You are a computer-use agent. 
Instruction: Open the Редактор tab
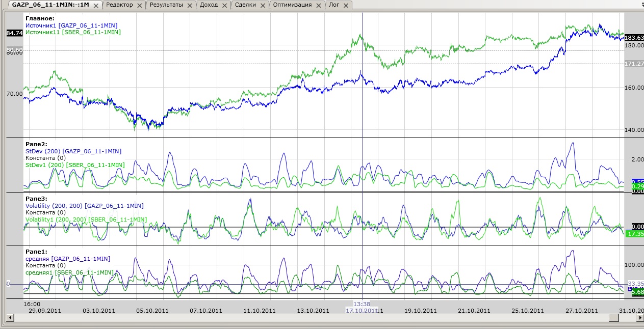tap(120, 5)
